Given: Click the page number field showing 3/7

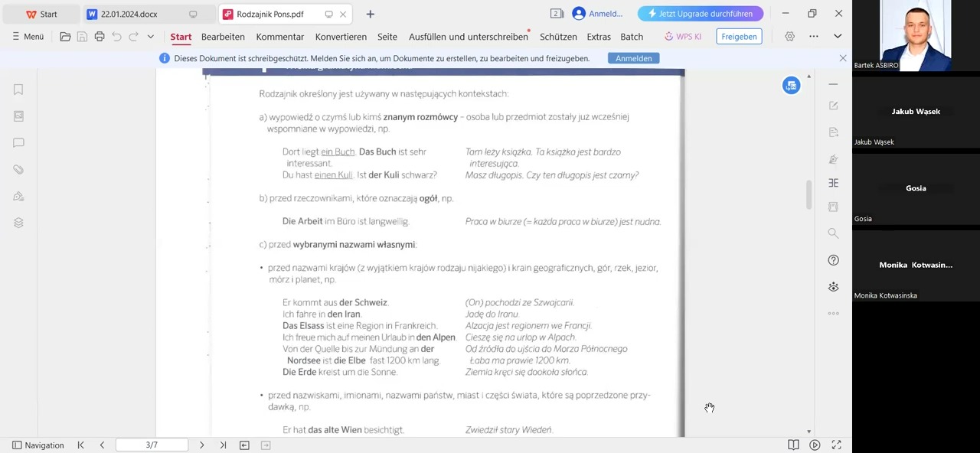Looking at the screenshot, I should 152,445.
